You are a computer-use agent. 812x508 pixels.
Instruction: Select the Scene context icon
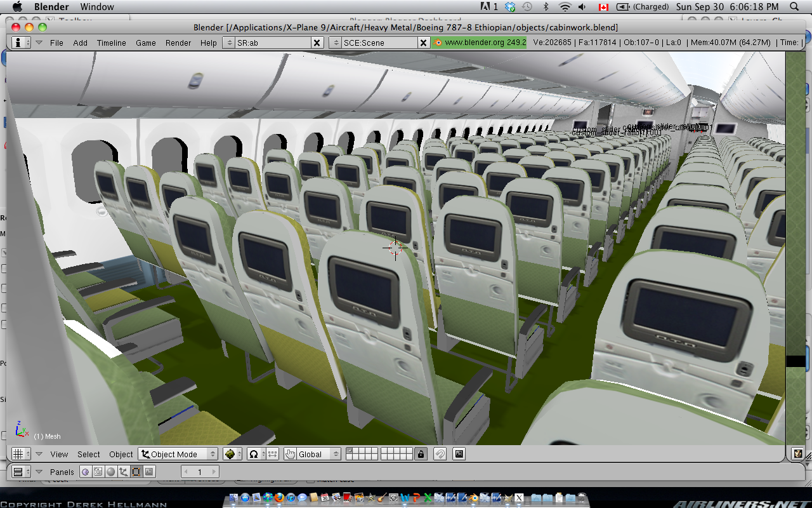point(149,472)
